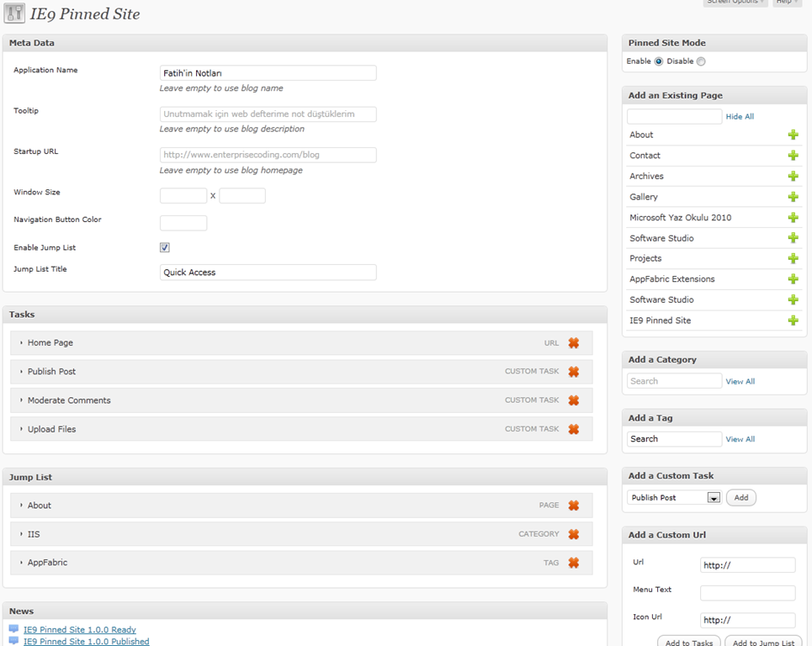Click plus icon next to IE9 Pinned Site page
812x646 pixels.
[793, 320]
